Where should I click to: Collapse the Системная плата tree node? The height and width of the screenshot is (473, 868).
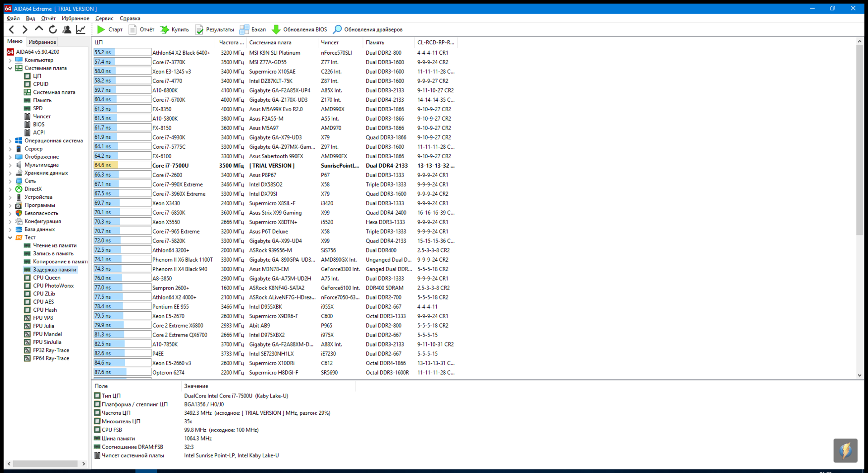tap(10, 68)
